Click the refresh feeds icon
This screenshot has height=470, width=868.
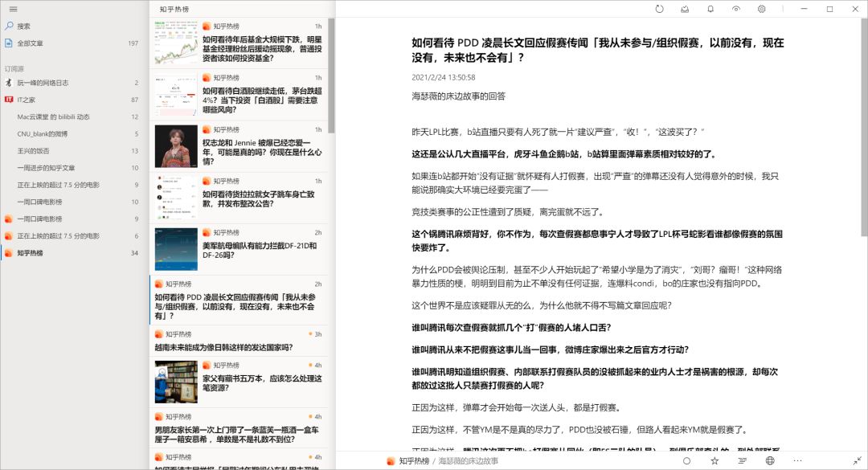659,9
